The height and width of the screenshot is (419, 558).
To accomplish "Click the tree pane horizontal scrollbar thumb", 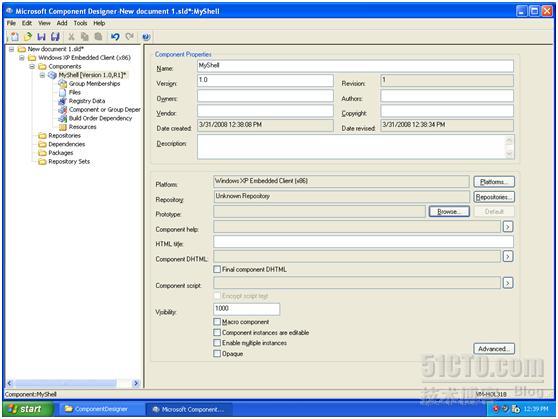I will pos(65,383).
